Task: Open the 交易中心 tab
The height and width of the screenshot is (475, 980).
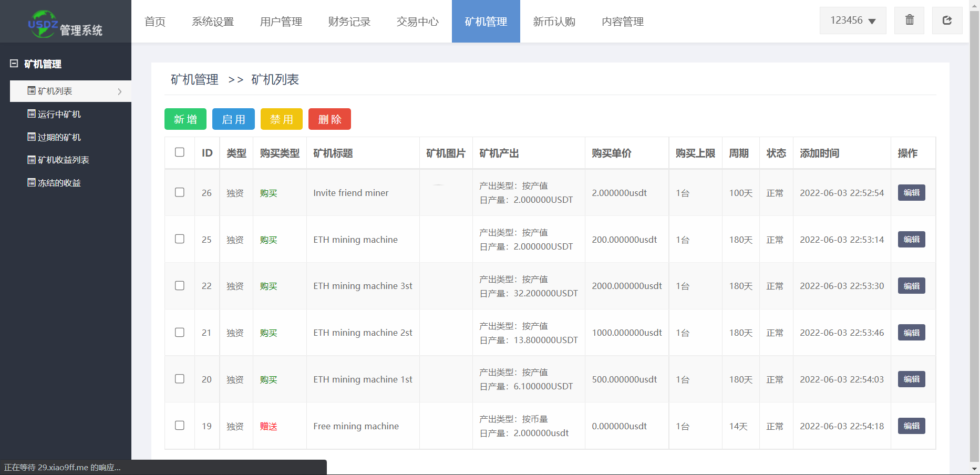Action: (x=418, y=22)
